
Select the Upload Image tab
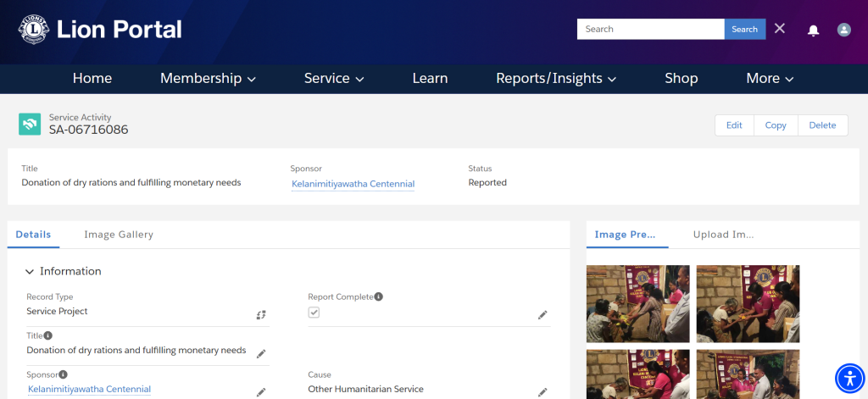[724, 235]
